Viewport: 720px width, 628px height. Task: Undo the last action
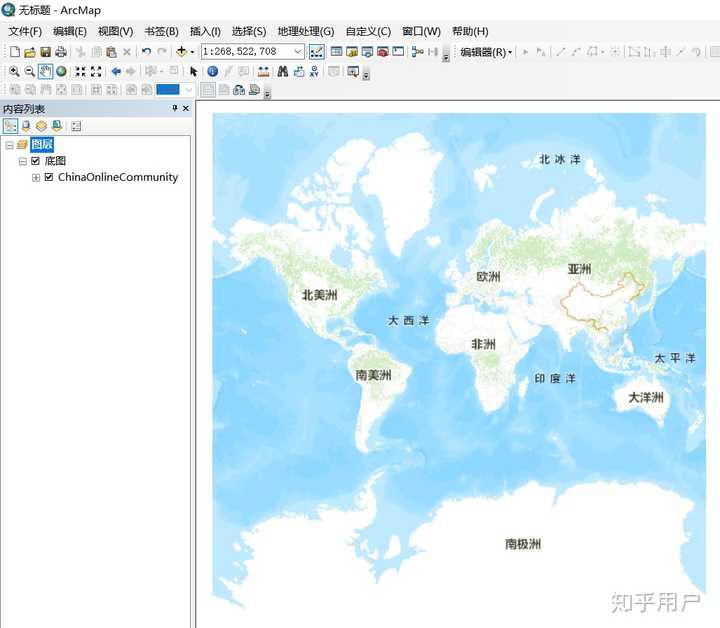click(x=146, y=52)
